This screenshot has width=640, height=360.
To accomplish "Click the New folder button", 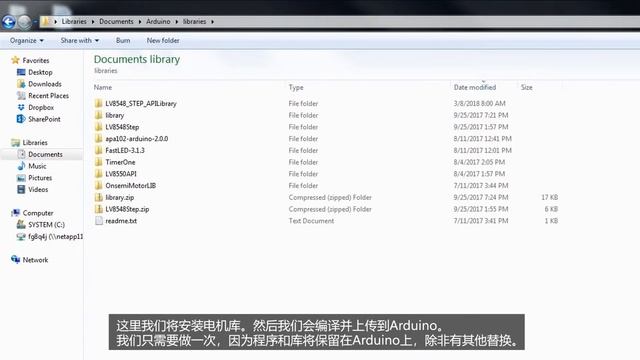I will (163, 40).
